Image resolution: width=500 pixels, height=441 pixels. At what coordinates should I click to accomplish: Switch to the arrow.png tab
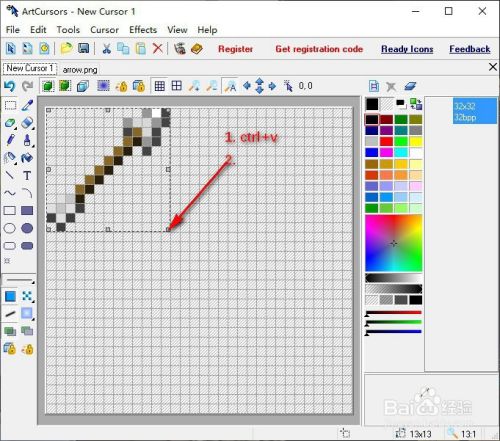tap(80, 70)
